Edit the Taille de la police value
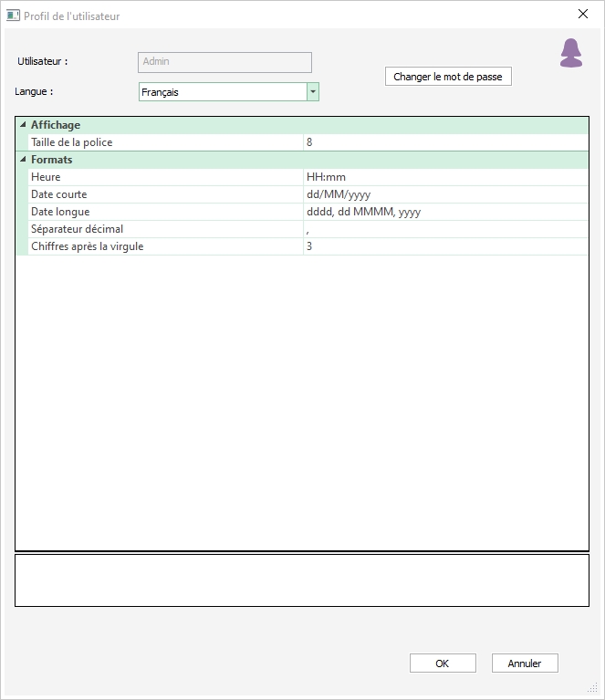This screenshot has width=605, height=700. click(445, 142)
